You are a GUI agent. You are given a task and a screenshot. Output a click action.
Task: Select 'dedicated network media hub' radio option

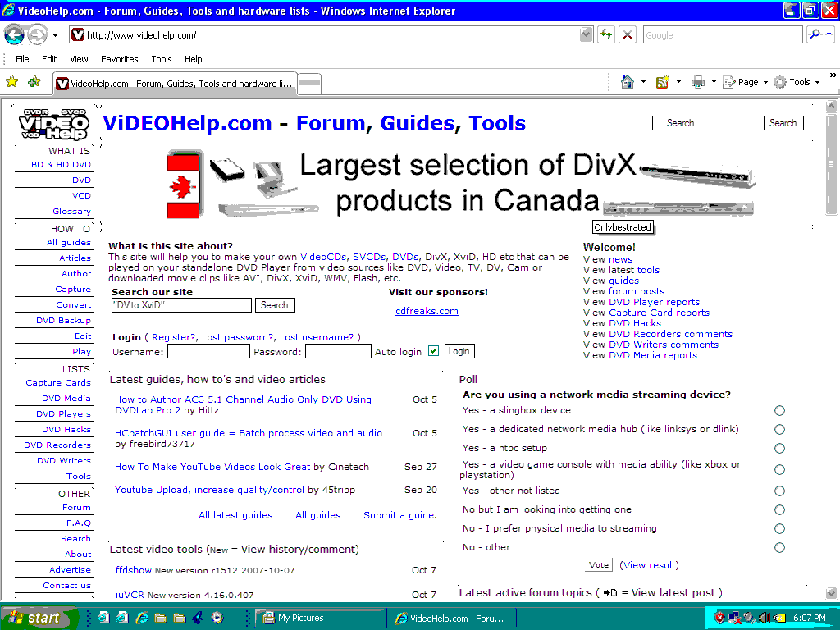779,429
